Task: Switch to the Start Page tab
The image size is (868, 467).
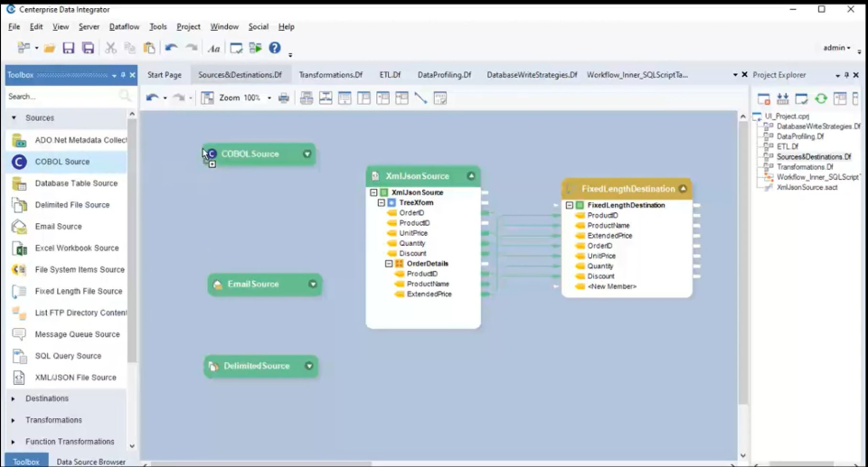Action: (165, 75)
